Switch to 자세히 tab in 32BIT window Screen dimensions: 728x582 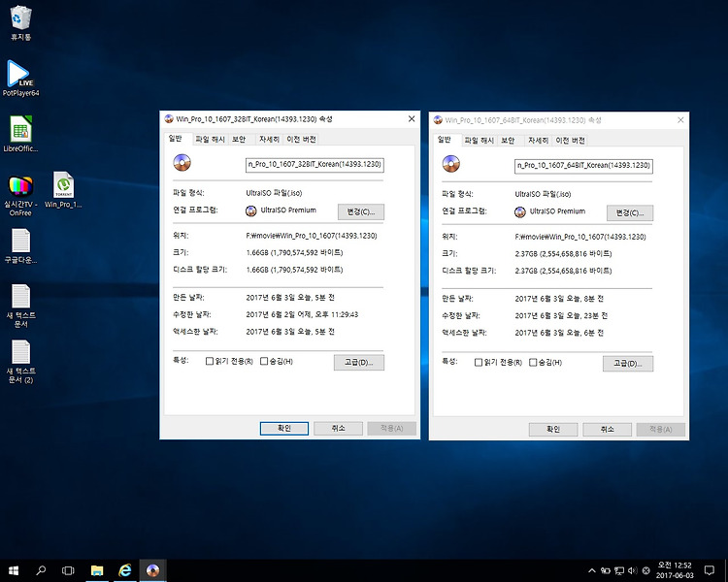269,140
